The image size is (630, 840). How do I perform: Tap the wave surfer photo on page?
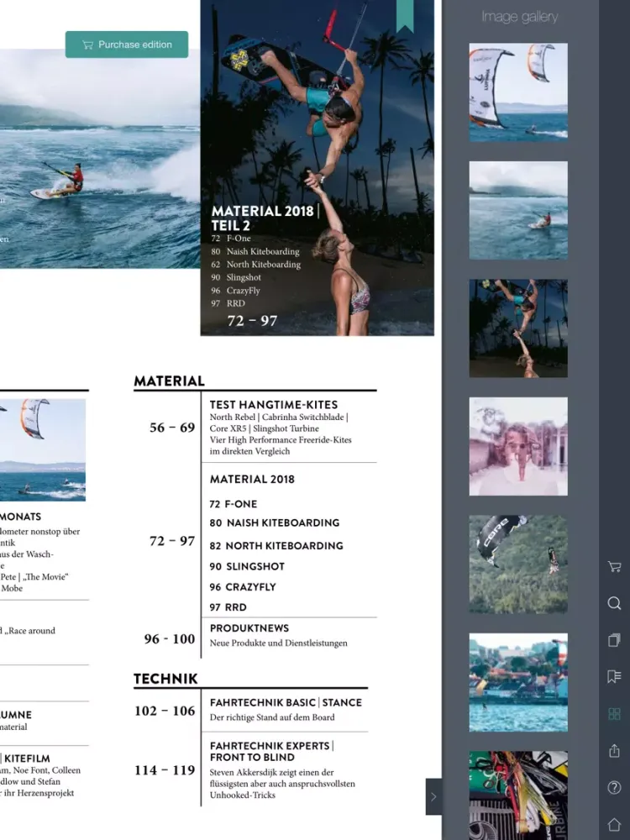[100, 159]
